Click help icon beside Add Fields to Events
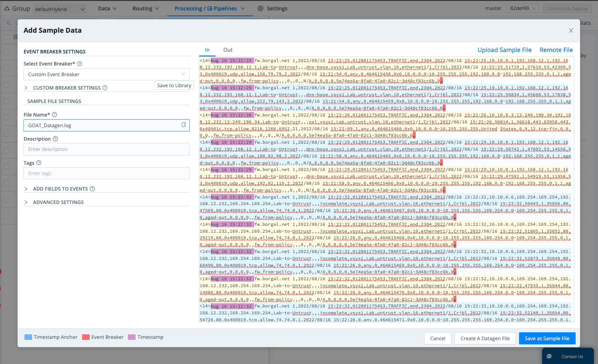 92,189
